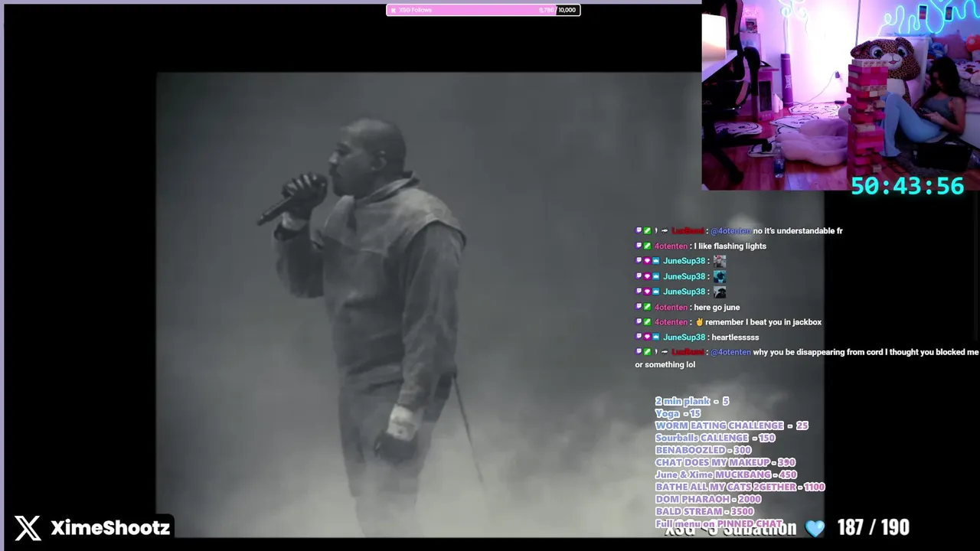The image size is (980, 551).
Task: Click 'Sourballs CALLENGE - 150' entry
Action: click(x=715, y=438)
